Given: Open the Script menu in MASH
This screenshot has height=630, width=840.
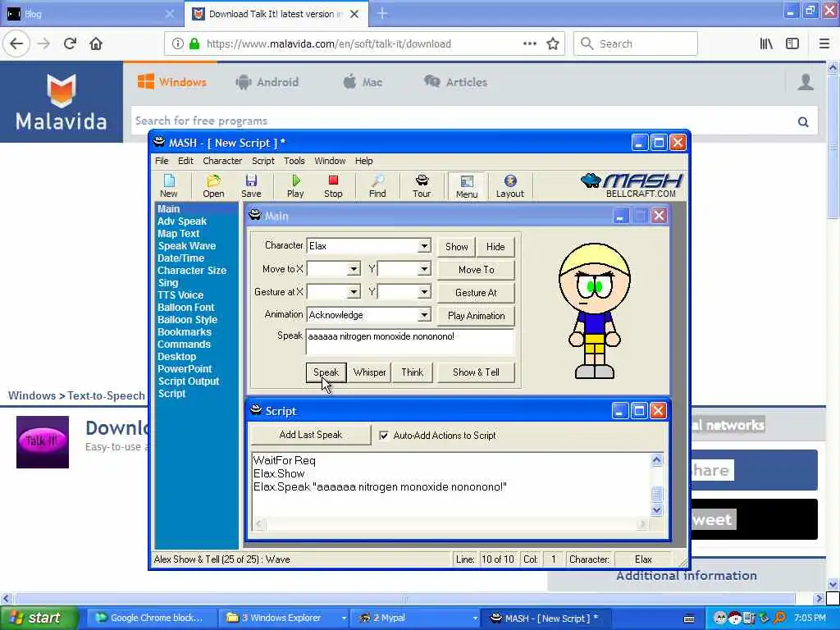Looking at the screenshot, I should click(263, 161).
